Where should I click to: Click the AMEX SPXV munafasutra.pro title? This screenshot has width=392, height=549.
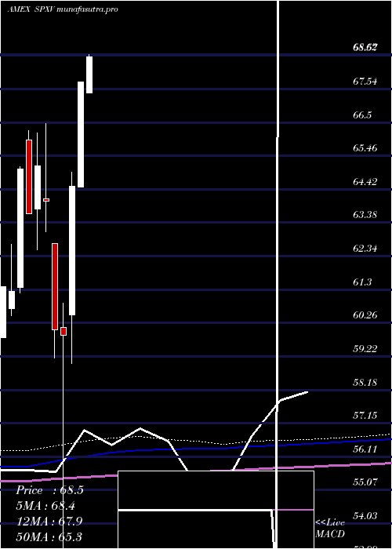tap(63, 9)
